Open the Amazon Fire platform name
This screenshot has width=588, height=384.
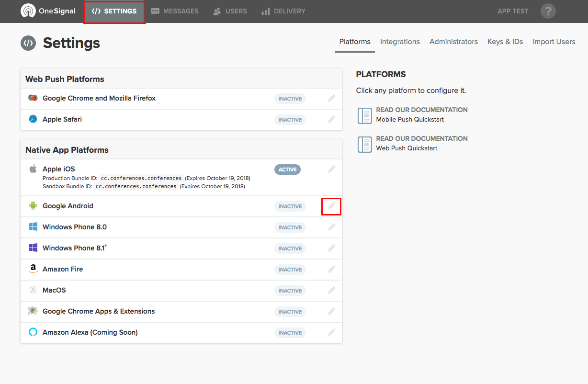(x=63, y=269)
